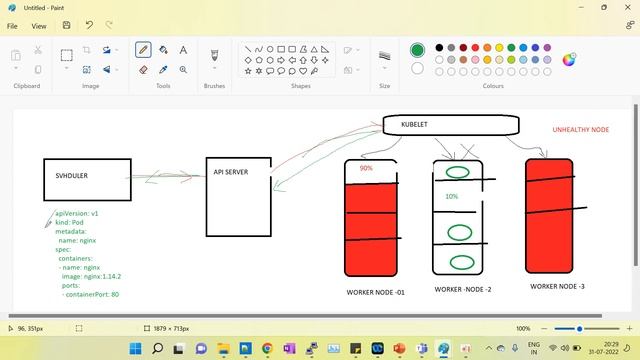Open the shape Fill dropdown
This screenshot has width=640, height=360.
click(351, 70)
